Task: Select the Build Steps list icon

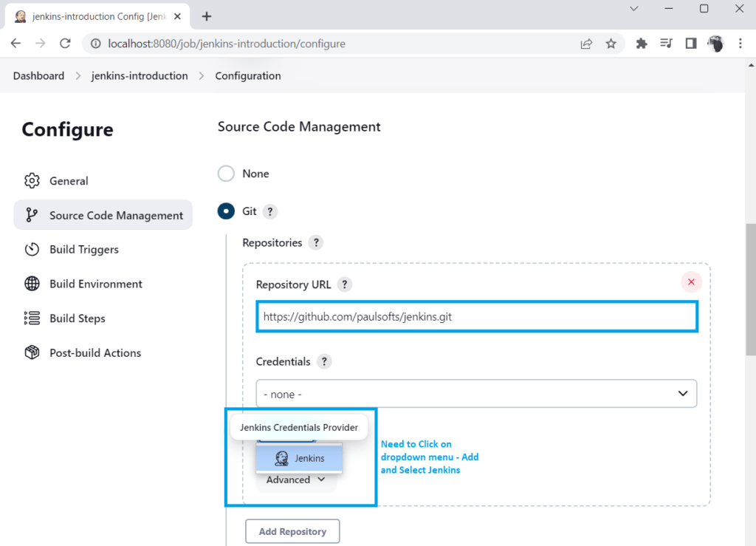Action: (x=32, y=318)
